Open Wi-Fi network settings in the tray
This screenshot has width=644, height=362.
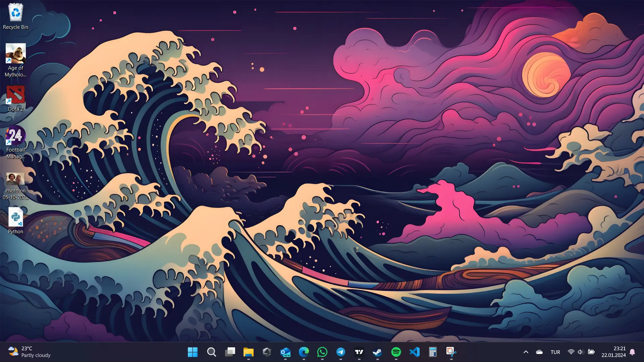[x=571, y=352]
